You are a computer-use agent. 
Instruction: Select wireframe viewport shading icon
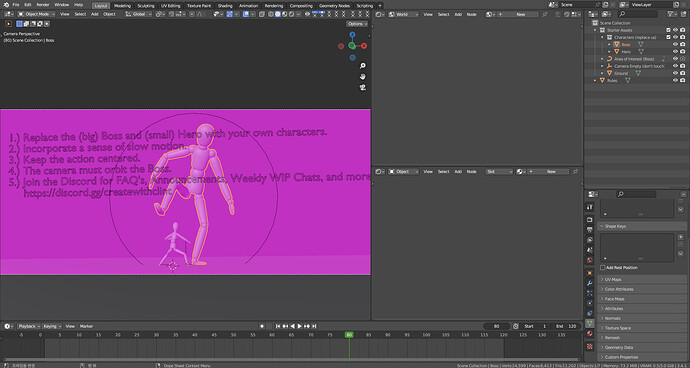pos(271,14)
